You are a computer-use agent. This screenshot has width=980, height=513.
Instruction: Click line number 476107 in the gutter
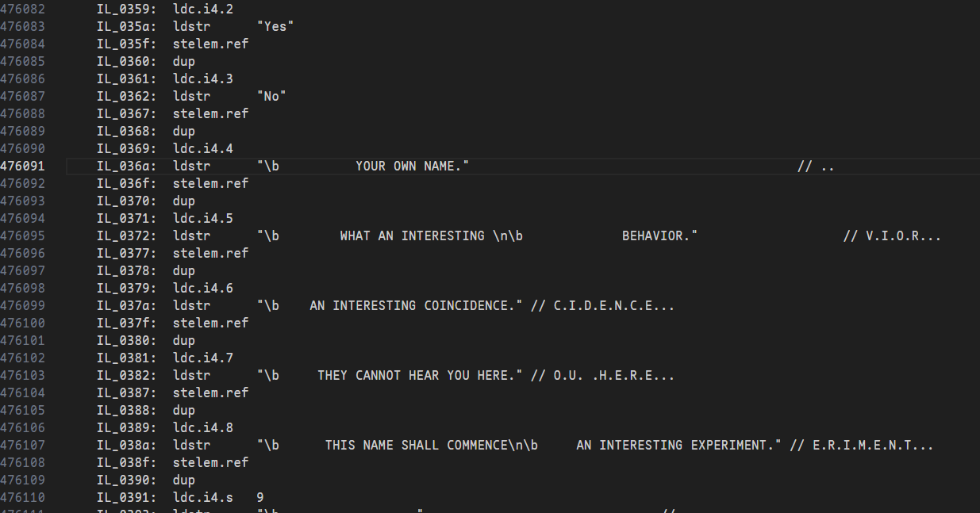coord(22,446)
